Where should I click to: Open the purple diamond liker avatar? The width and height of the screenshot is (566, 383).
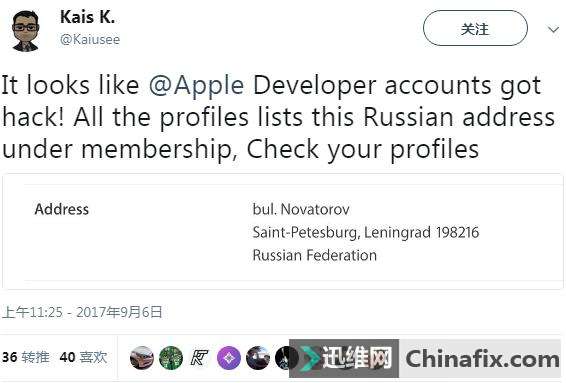(x=229, y=358)
